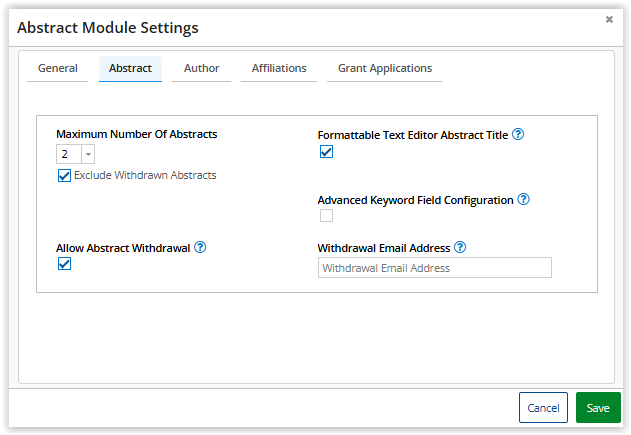Open the Author tab
This screenshot has width=631, height=435.
(x=202, y=69)
